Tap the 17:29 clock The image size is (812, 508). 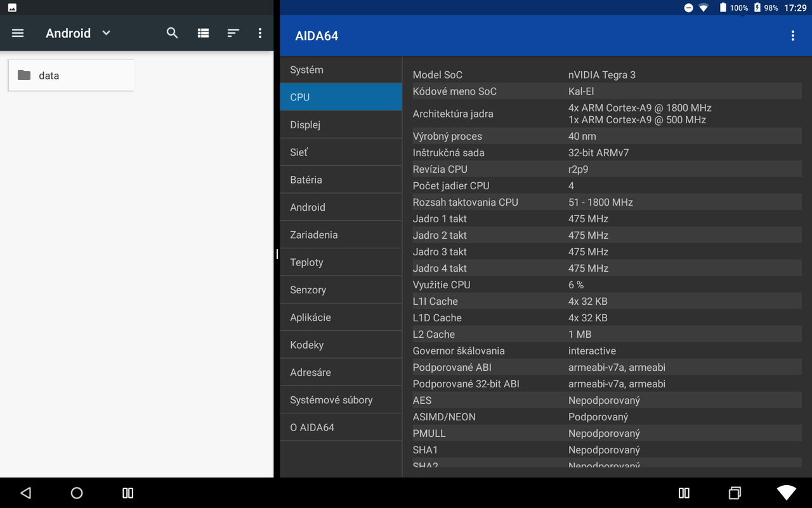point(796,8)
